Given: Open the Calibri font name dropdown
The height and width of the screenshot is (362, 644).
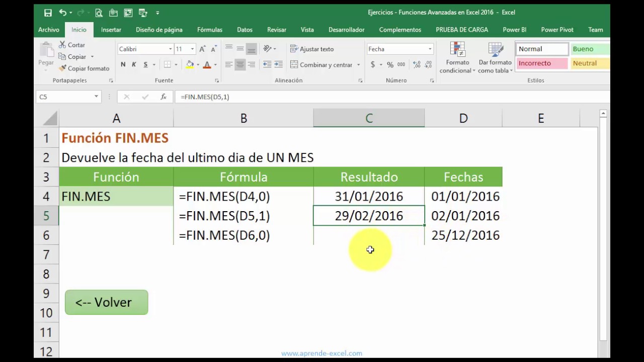Looking at the screenshot, I should pos(170,49).
